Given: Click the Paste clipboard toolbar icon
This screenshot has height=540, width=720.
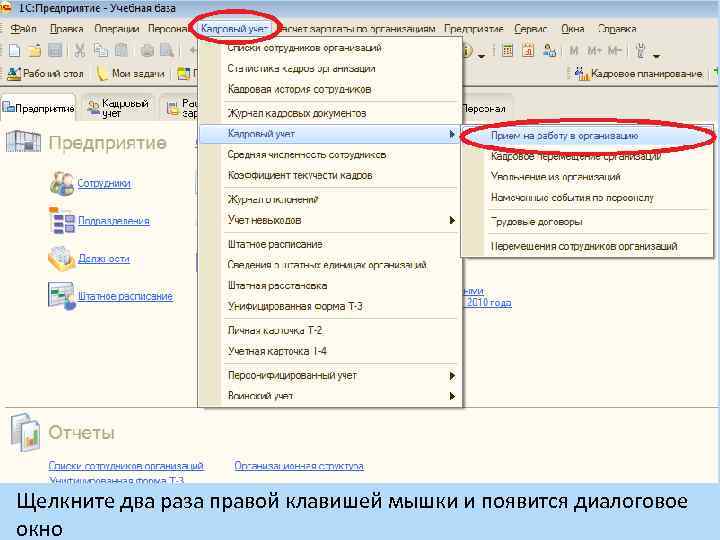Looking at the screenshot, I should pos(121,51).
